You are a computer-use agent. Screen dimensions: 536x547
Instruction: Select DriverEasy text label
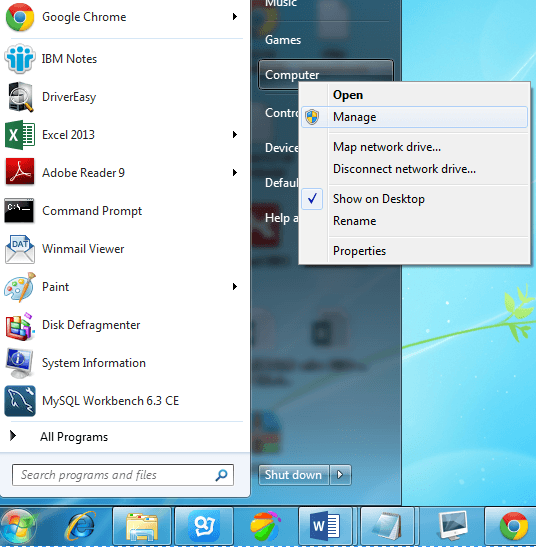pos(69,97)
